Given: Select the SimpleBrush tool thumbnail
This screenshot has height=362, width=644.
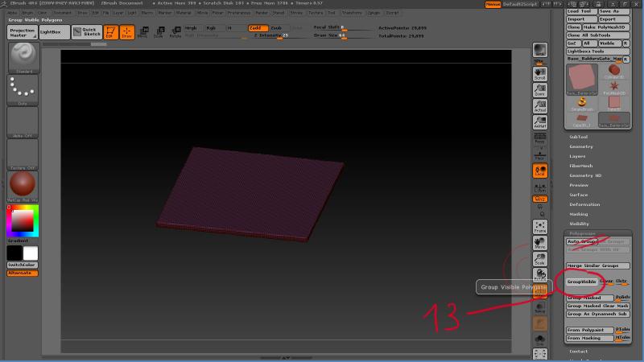Looking at the screenshot, I should [581, 104].
